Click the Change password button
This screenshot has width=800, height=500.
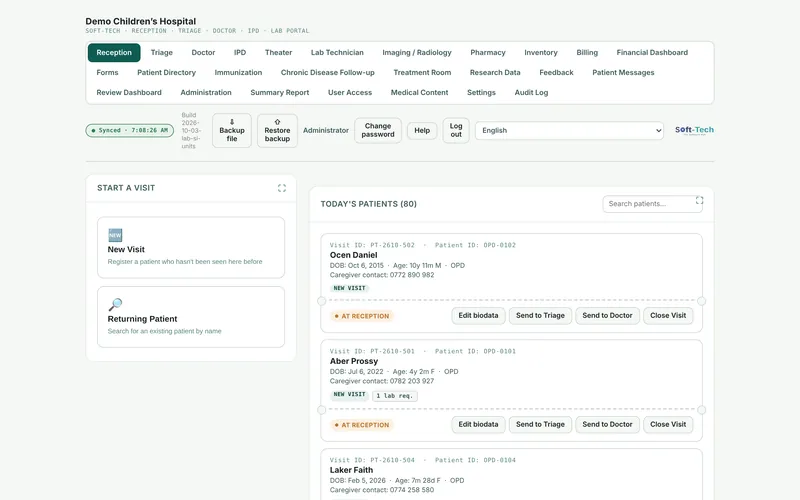click(x=378, y=130)
